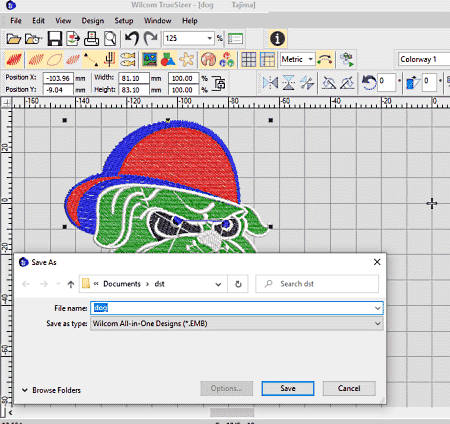Open Print Preview from the toolbar
This screenshot has width=450, height=424.
[x=110, y=39]
